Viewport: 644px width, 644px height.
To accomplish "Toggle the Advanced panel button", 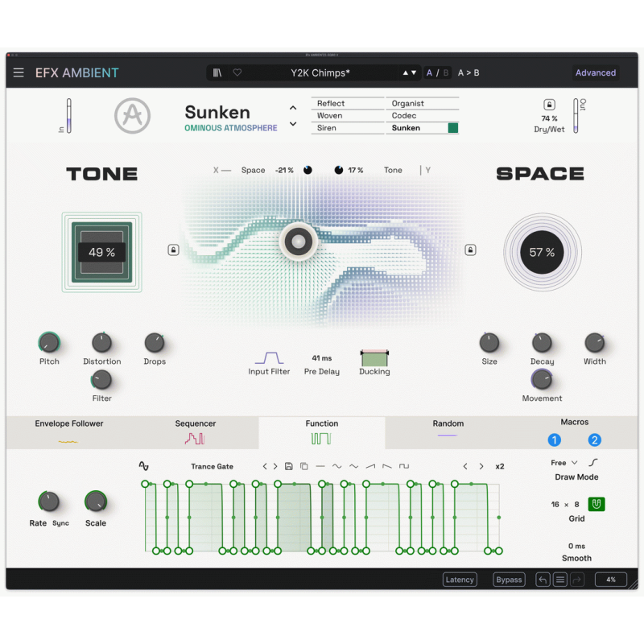I will click(596, 72).
